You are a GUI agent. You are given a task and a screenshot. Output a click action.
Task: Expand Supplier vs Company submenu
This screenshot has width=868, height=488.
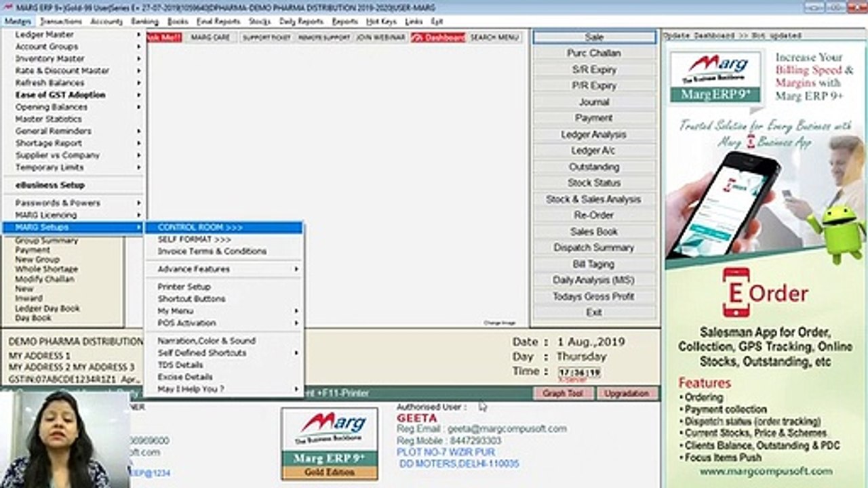74,155
